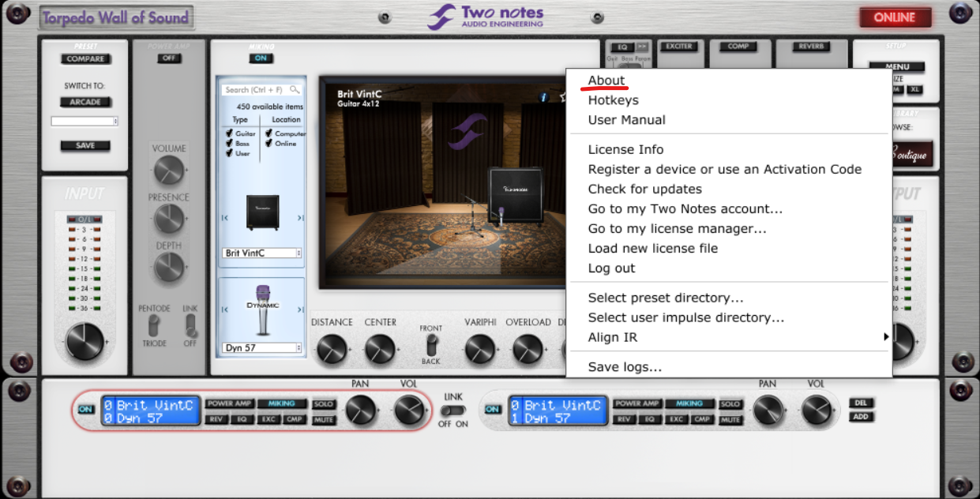Toggle the ON button of the second channel
Viewport: 980px width, 499px height.
493,409
